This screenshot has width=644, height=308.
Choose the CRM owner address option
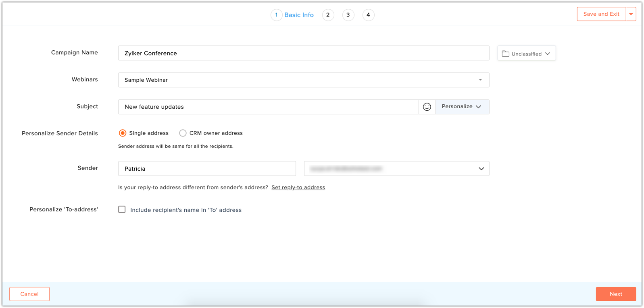(x=183, y=133)
